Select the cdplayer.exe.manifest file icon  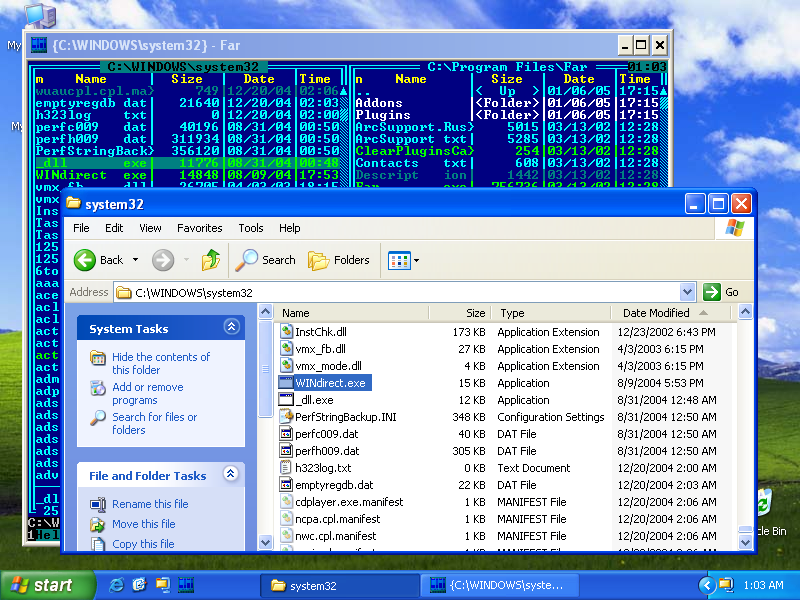286,502
